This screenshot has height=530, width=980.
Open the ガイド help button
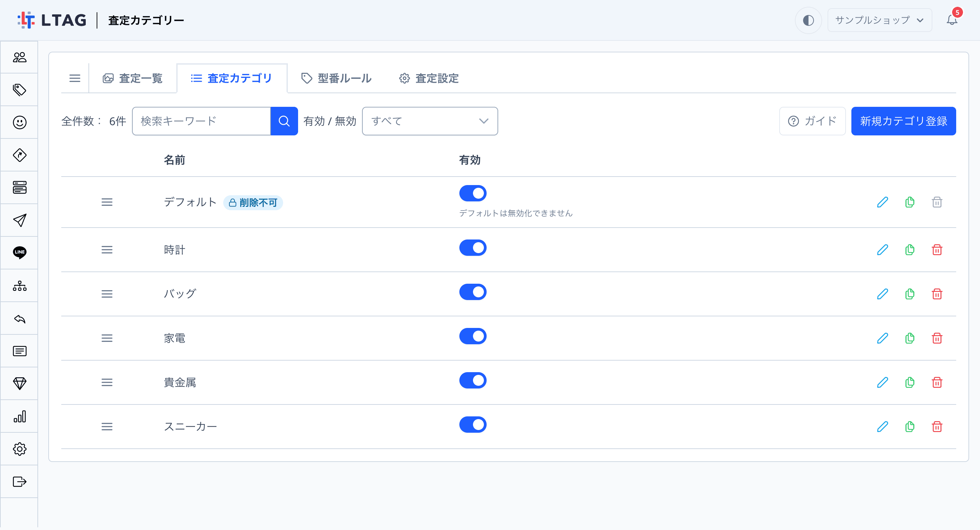tap(812, 121)
